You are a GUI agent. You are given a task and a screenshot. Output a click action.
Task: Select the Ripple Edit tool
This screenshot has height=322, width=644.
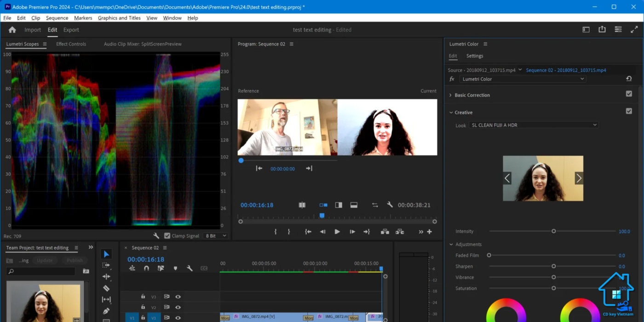(106, 276)
